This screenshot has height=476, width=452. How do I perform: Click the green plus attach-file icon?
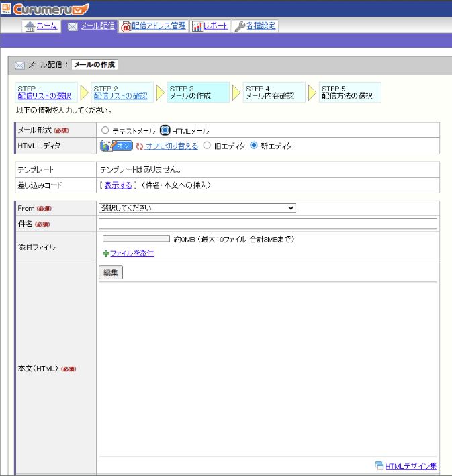(105, 254)
